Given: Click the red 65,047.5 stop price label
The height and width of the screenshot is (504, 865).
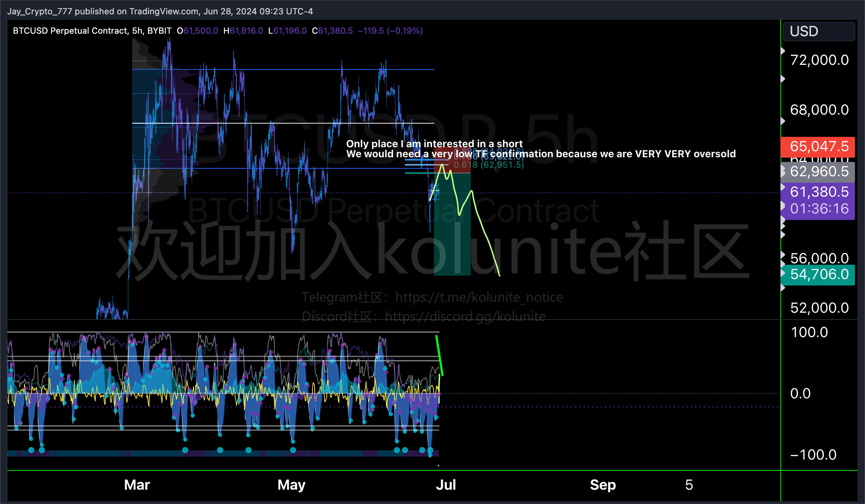Looking at the screenshot, I should tap(818, 147).
